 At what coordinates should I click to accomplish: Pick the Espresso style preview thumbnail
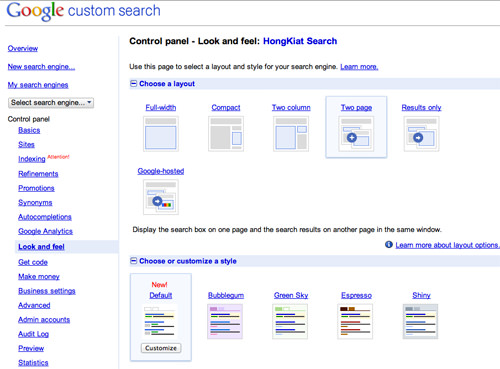click(x=355, y=321)
